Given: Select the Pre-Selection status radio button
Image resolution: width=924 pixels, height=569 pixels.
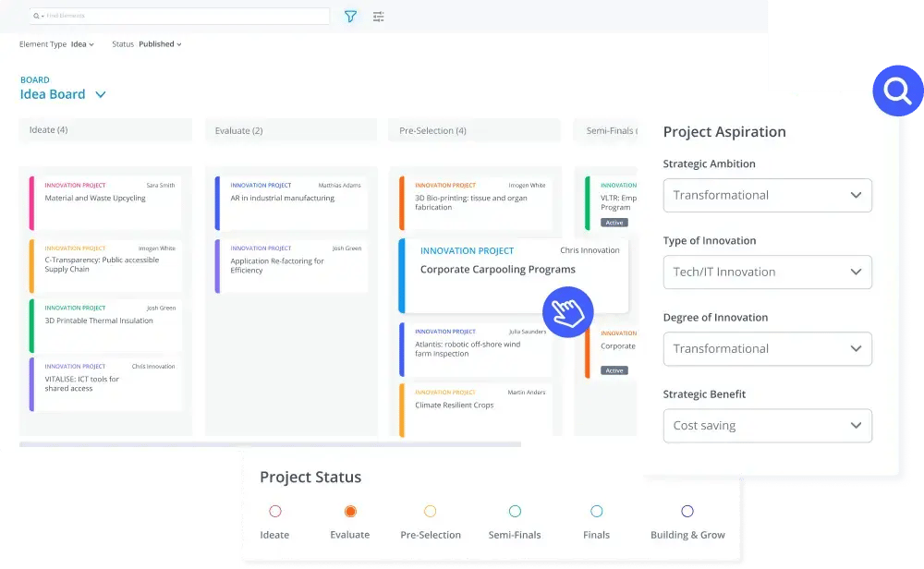Looking at the screenshot, I should [430, 511].
